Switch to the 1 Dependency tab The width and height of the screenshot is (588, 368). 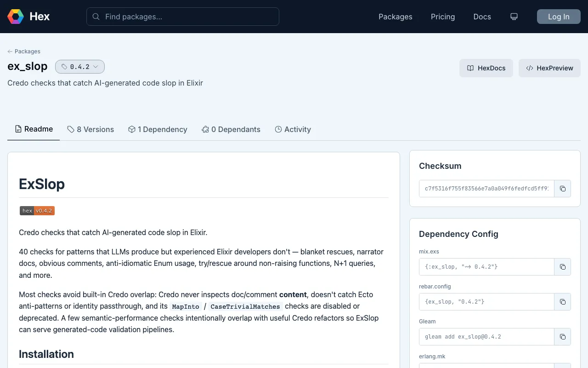[x=158, y=129]
